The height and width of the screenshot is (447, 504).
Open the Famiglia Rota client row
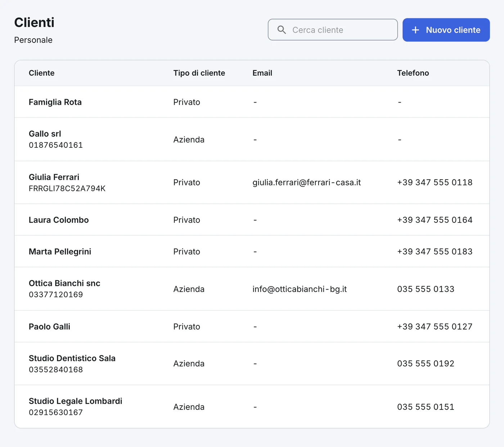click(x=252, y=102)
